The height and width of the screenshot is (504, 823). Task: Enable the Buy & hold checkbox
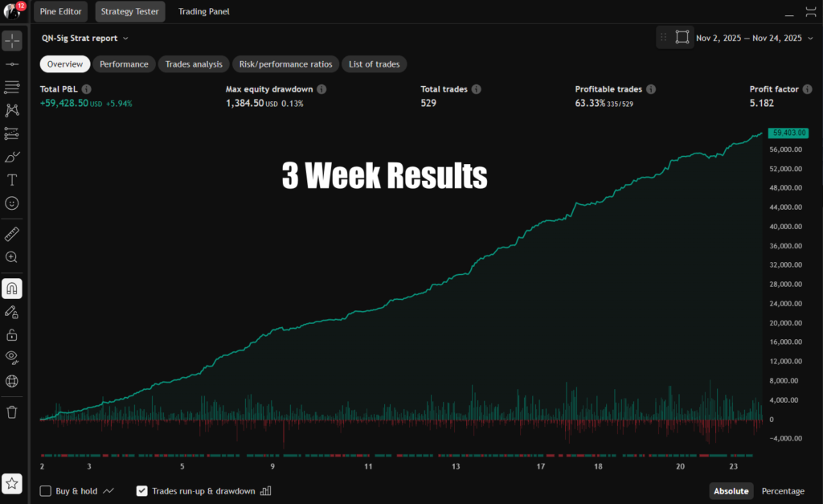(x=46, y=491)
